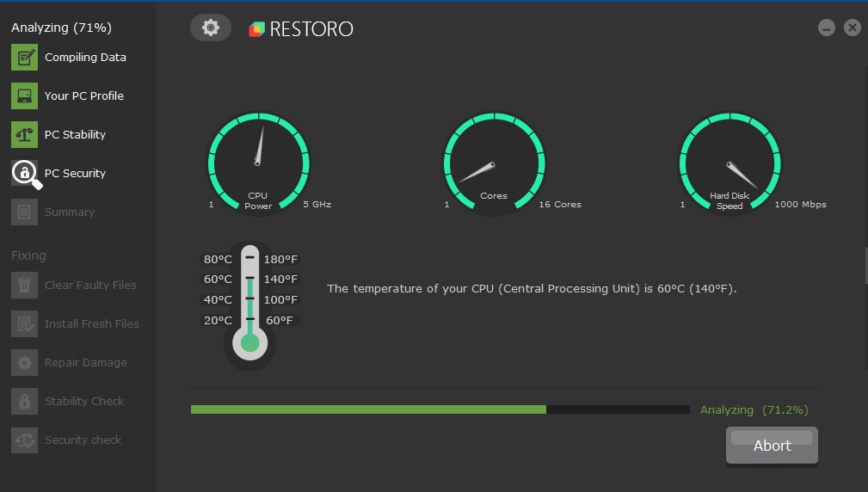This screenshot has height=492, width=868.
Task: Select the Install Fresh Files label
Action: [x=92, y=323]
